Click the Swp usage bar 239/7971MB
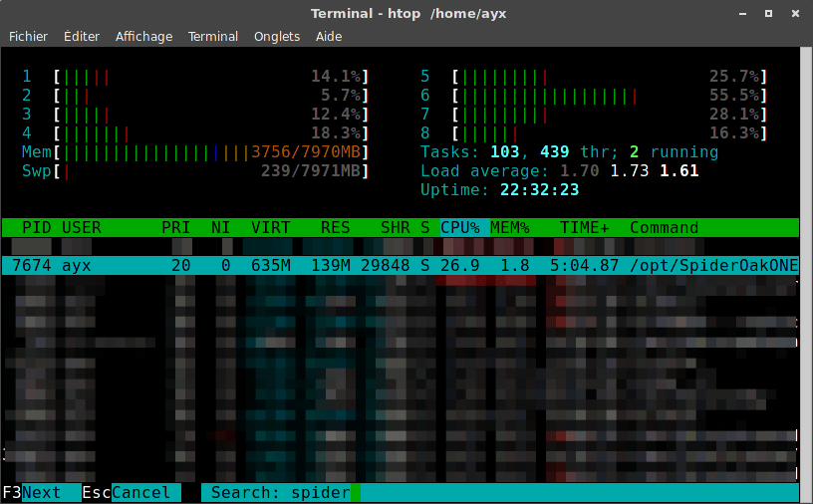Screen dimensions: 813x504 tap(211, 171)
